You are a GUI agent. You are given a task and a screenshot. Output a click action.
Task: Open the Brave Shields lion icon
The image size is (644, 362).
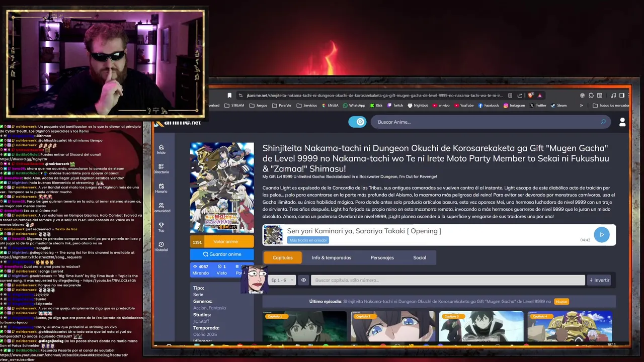coord(530,96)
